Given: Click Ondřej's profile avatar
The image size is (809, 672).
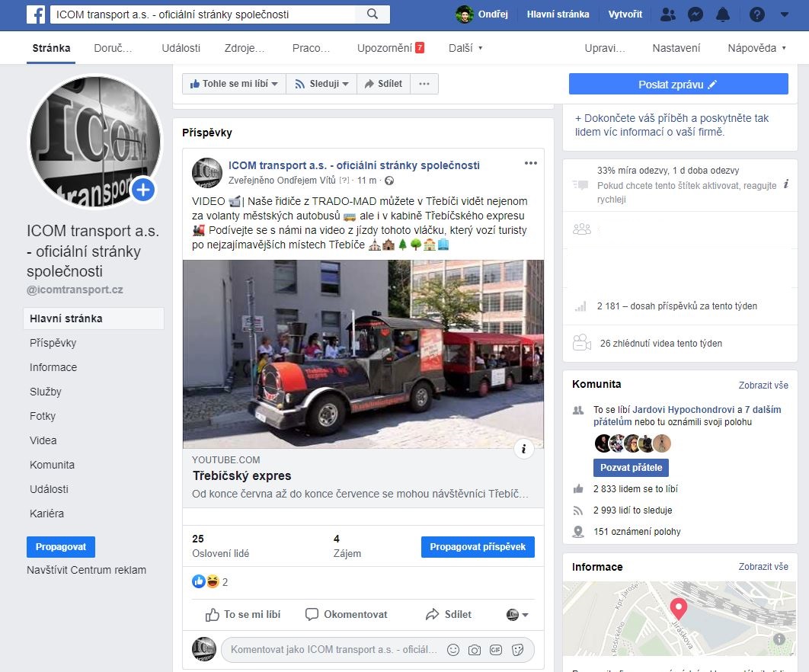Looking at the screenshot, I should 465,14.
